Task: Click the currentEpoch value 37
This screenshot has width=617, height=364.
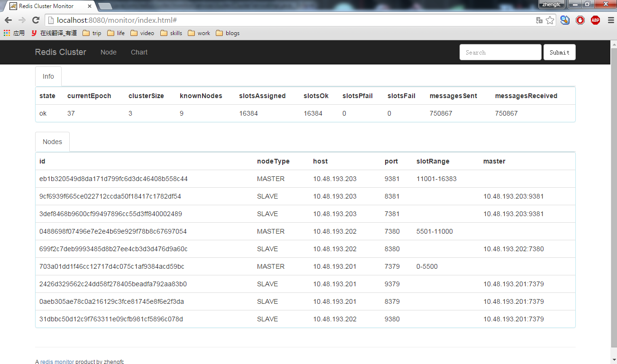Action: (x=71, y=113)
